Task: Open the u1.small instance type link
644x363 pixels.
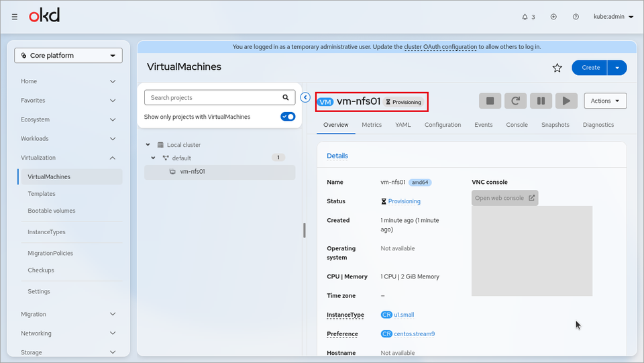Action: (x=404, y=315)
